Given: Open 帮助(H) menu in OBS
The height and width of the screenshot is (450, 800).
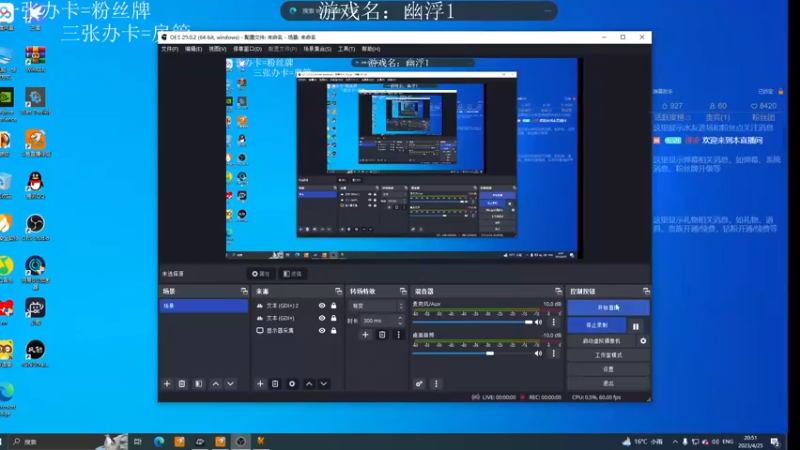Looking at the screenshot, I should coord(371,49).
